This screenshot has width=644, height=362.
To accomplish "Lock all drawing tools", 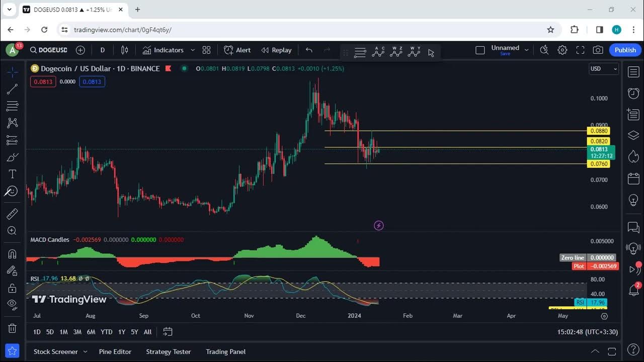I will click(x=13, y=288).
